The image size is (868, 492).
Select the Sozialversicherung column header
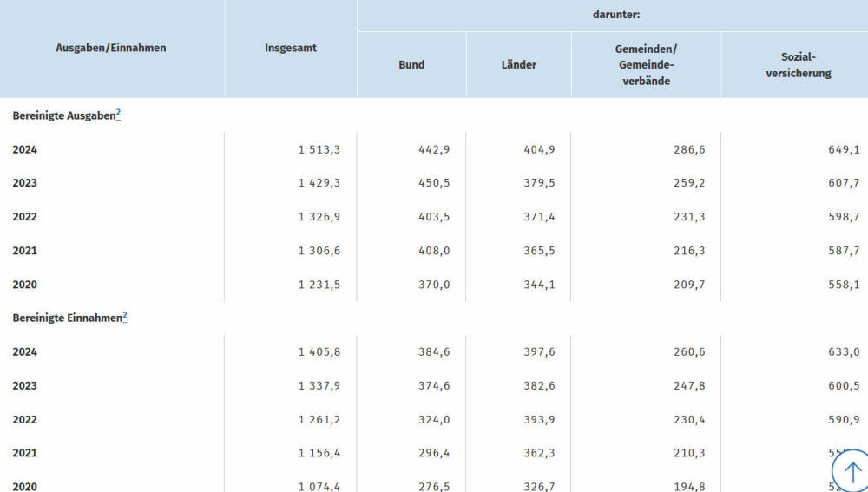coord(793,65)
